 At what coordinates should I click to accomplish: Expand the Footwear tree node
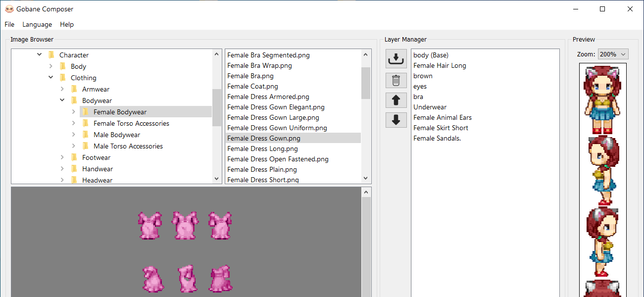pyautogui.click(x=62, y=157)
